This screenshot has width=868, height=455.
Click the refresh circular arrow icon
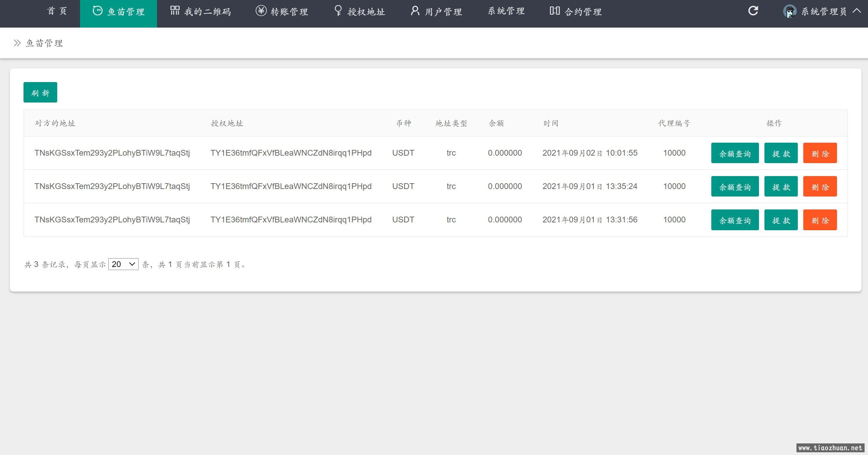pos(753,11)
